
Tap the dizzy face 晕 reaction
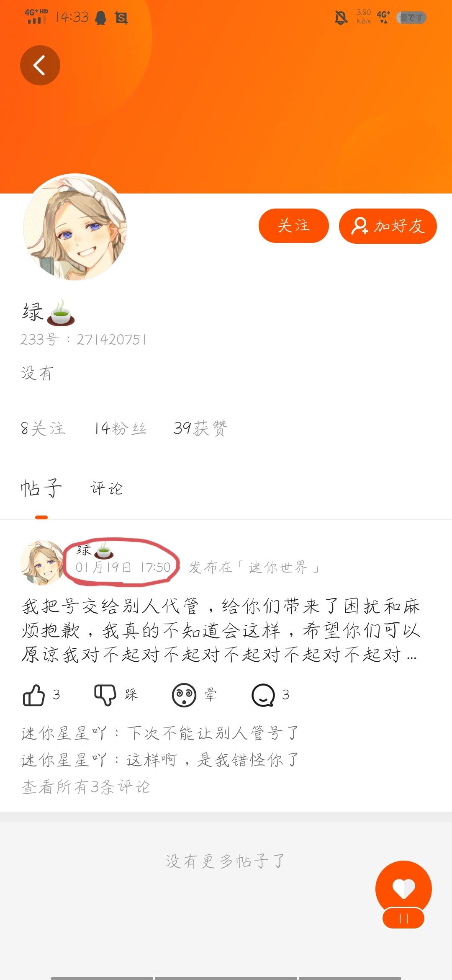[184, 695]
